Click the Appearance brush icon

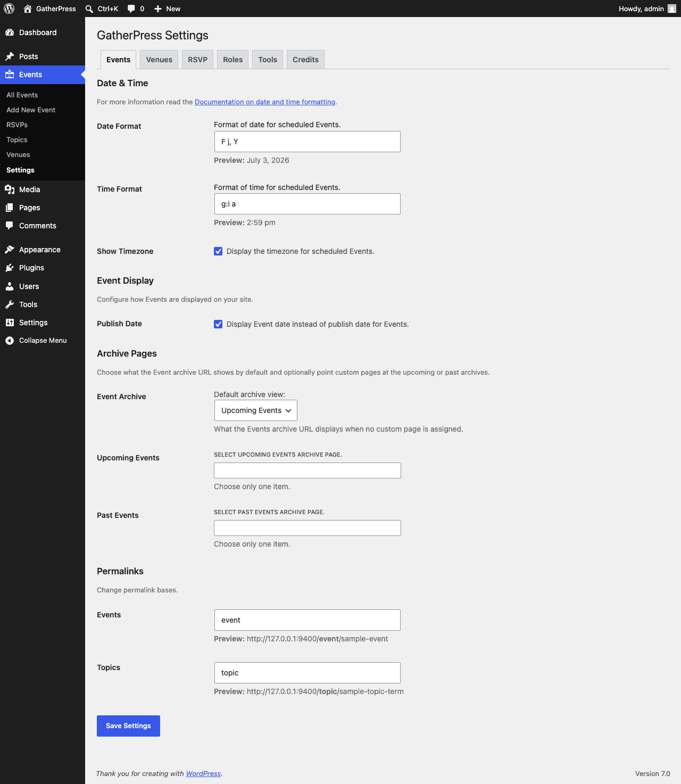click(10, 250)
